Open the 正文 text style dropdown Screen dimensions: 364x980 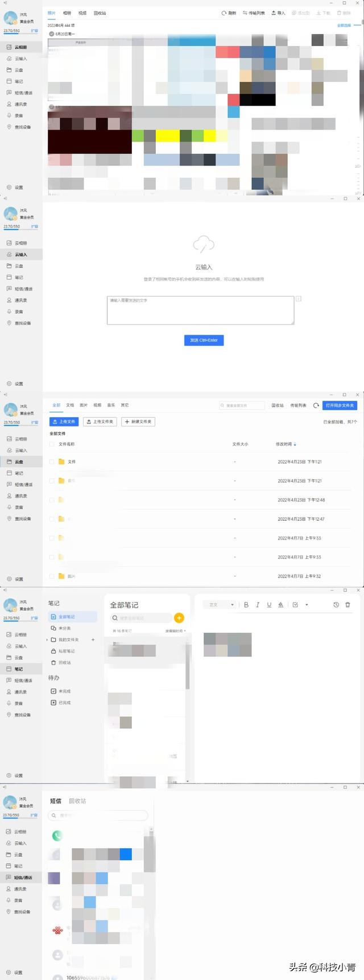pyautogui.click(x=220, y=605)
